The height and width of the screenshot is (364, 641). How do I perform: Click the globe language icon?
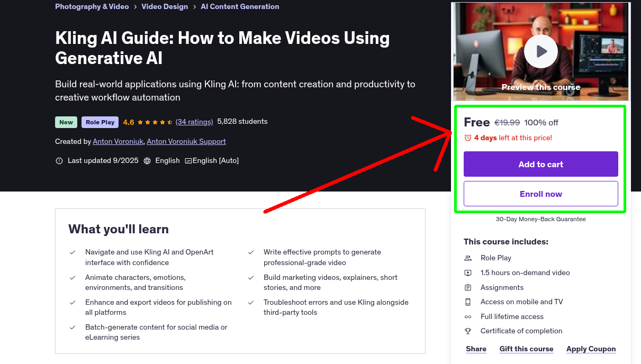tap(147, 161)
